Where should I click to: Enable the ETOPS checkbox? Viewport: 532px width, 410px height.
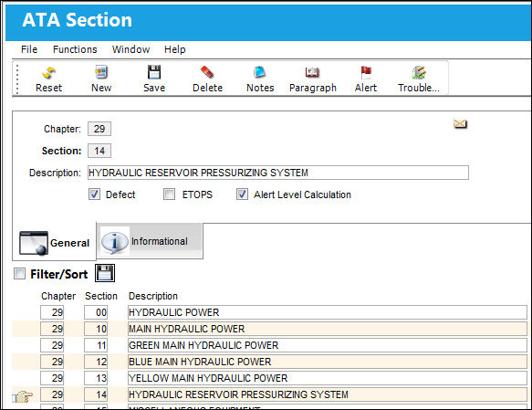point(170,194)
